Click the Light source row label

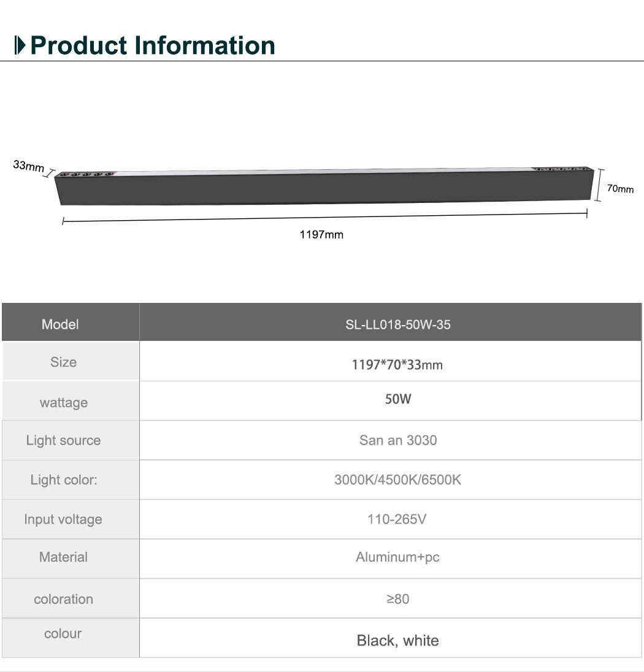coord(63,440)
